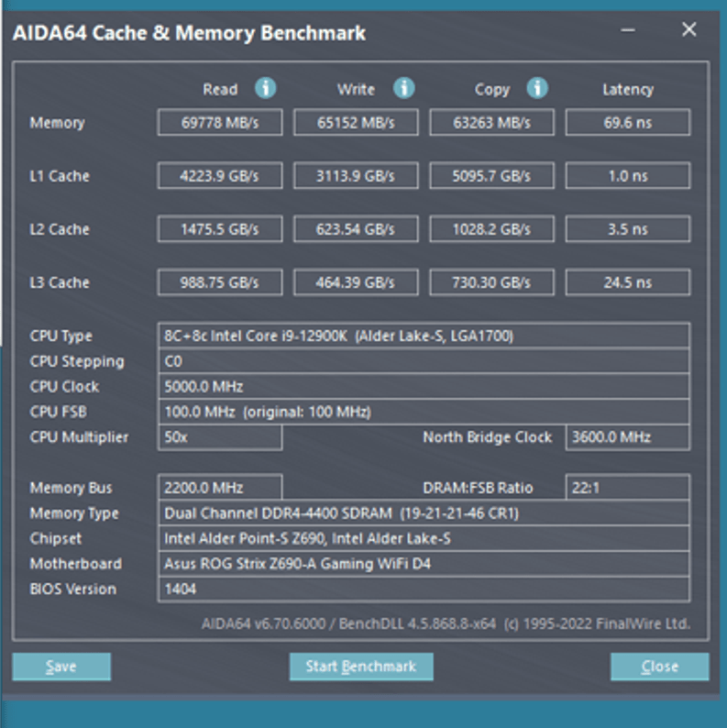This screenshot has height=728, width=727.
Task: Click the Write info icon
Action: 404,88
